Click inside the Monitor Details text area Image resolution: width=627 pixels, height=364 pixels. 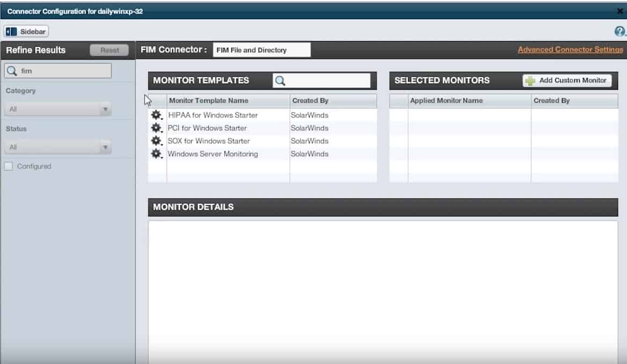[x=383, y=292]
